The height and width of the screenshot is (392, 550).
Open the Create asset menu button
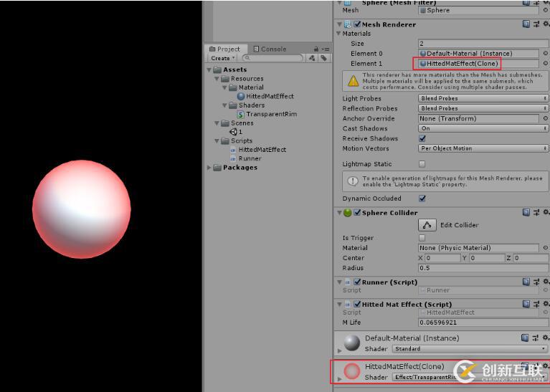[223, 58]
